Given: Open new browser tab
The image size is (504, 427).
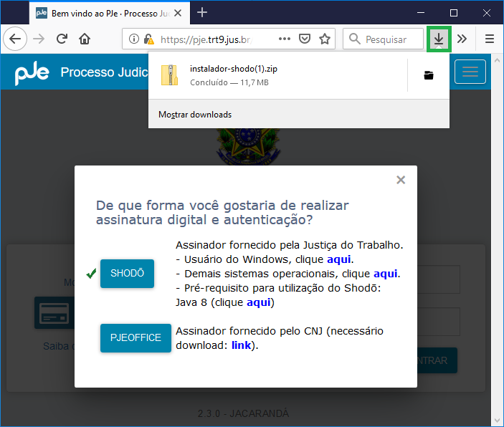Looking at the screenshot, I should (202, 12).
